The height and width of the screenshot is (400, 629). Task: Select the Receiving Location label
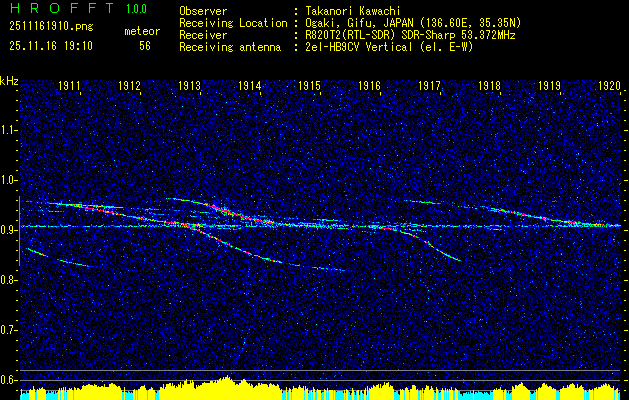233,23
